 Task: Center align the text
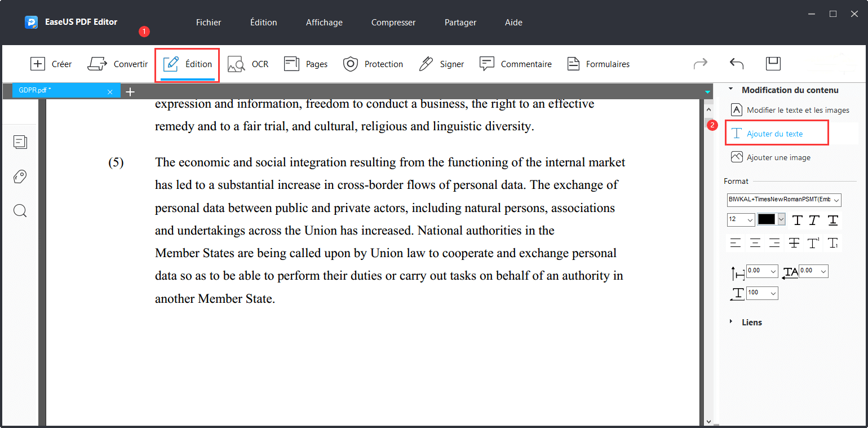click(755, 243)
